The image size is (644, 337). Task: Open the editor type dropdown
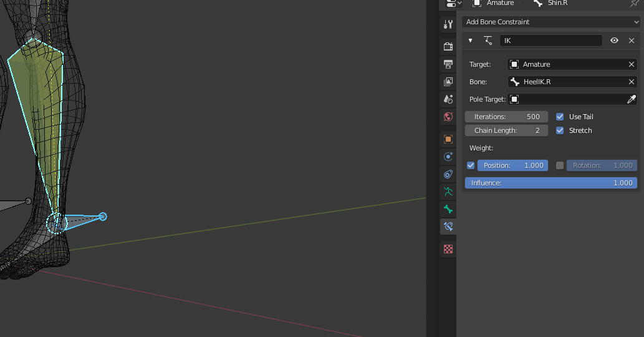(x=453, y=3)
